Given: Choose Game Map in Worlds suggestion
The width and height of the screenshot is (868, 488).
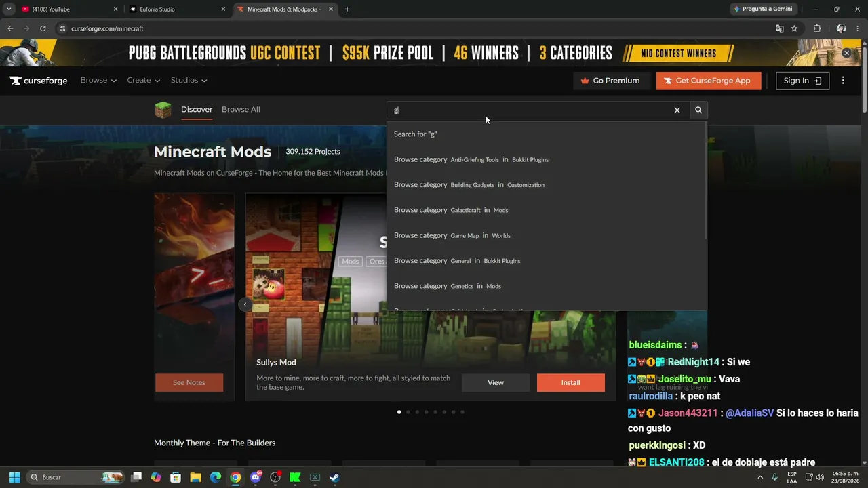Looking at the screenshot, I should click(547, 235).
